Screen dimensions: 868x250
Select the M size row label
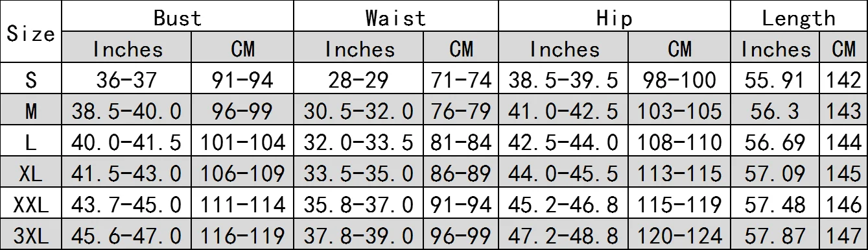click(30, 110)
